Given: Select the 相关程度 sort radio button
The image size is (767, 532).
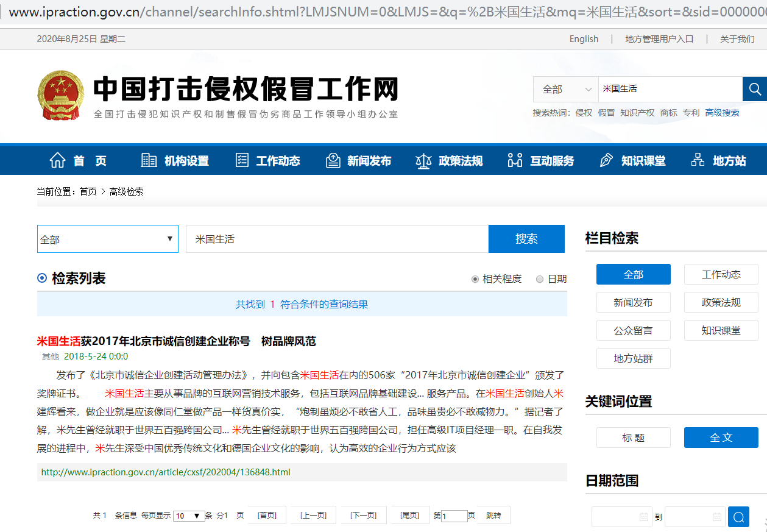Looking at the screenshot, I should point(476,279).
